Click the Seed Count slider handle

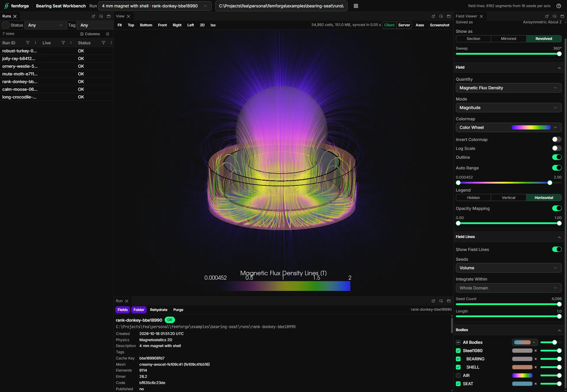[559, 304]
